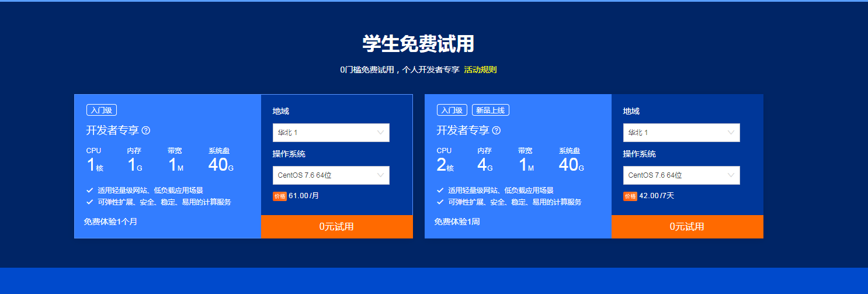Click 0元试用 button for 61.00/月 plan

pos(337,227)
